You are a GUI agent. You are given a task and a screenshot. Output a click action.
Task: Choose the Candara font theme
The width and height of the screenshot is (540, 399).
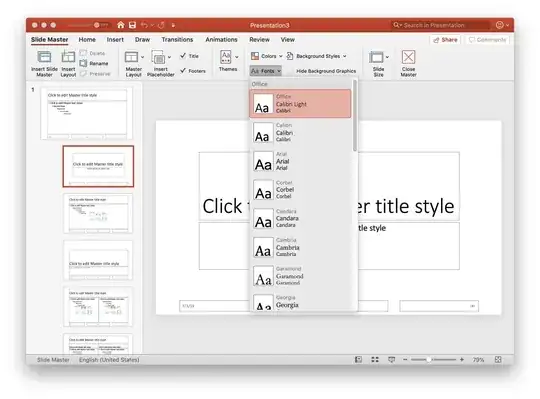tap(300, 218)
